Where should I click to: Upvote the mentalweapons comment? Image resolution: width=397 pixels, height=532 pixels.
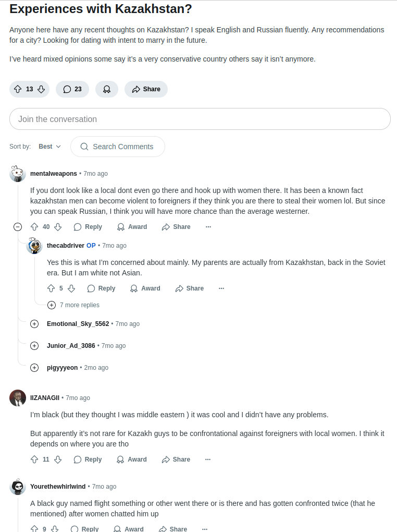coord(34,227)
